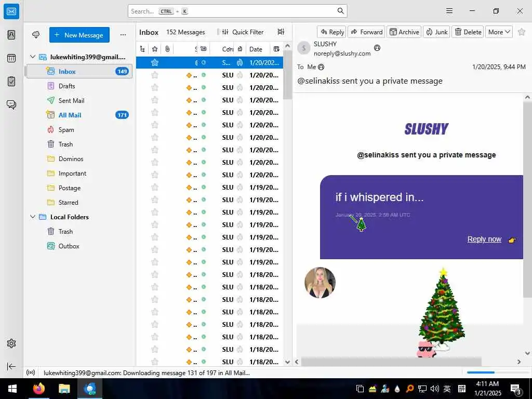Screen dimensions: 532x399
Task: Select the Inbox folder
Action: click(x=79, y=71)
